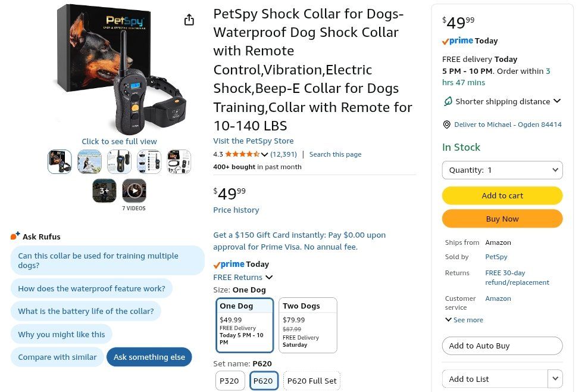This screenshot has width=588, height=392.
Task: Click the delivery location pin icon
Action: coord(447,125)
